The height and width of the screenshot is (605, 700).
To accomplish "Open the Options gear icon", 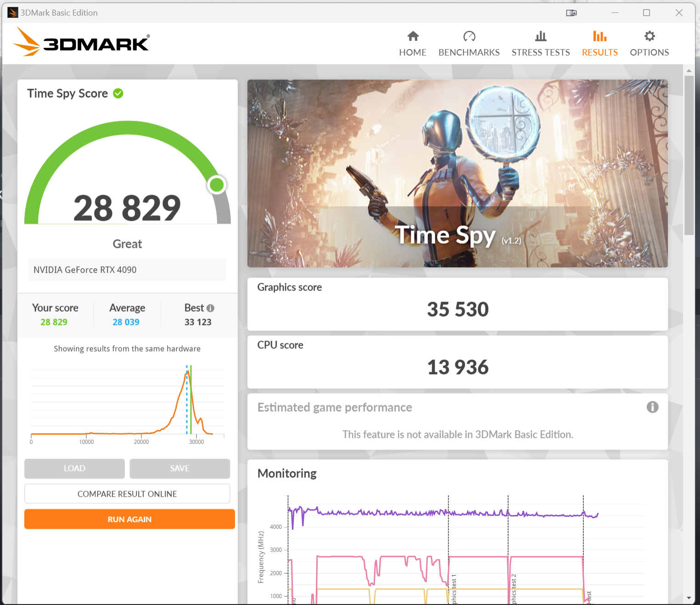I will tap(649, 36).
